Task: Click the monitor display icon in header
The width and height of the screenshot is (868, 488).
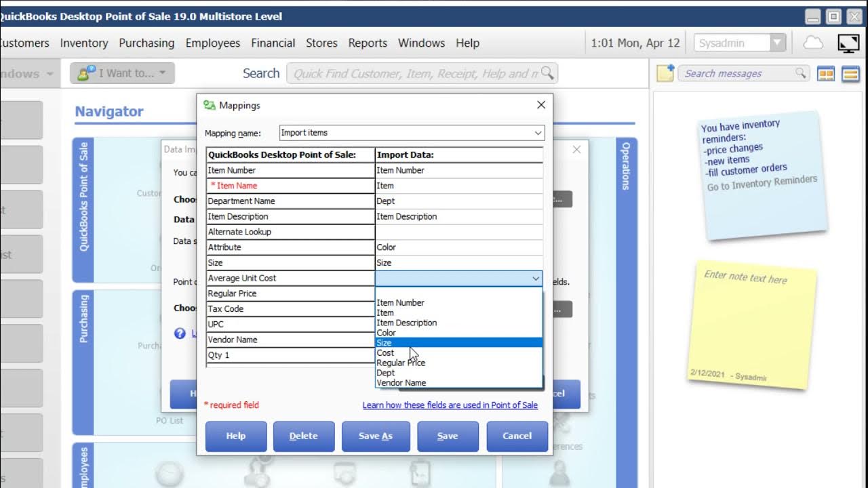Action: click(848, 43)
